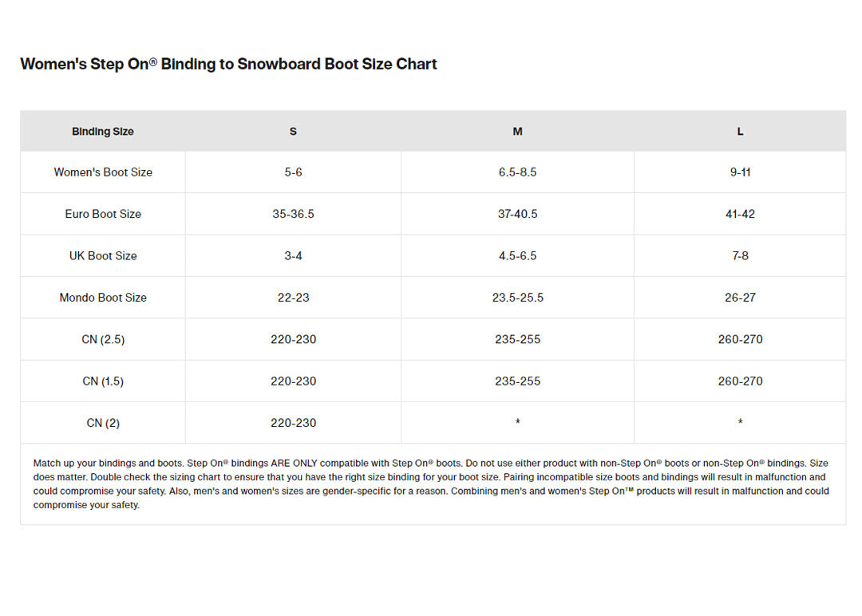
Task: Click the chart title heading text
Action: [x=228, y=65]
